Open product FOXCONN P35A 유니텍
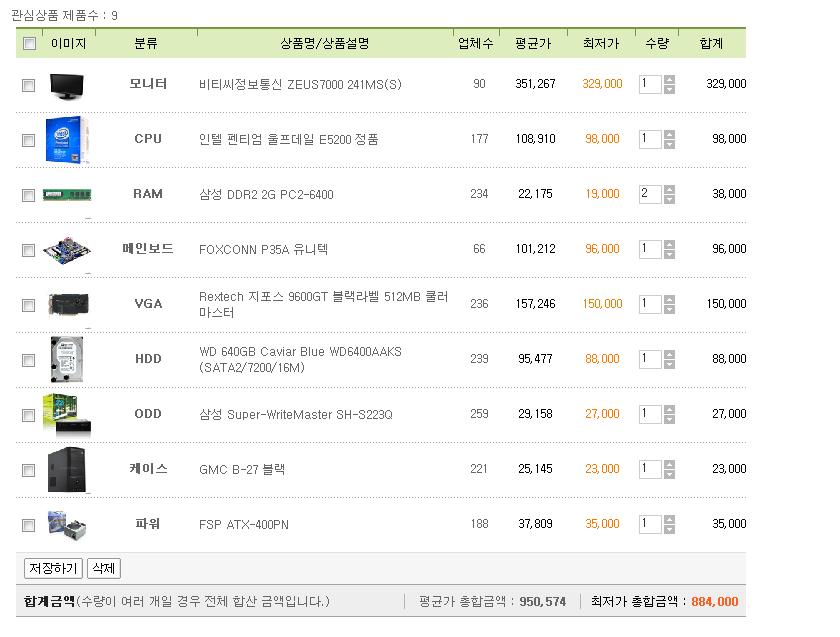 [263, 249]
